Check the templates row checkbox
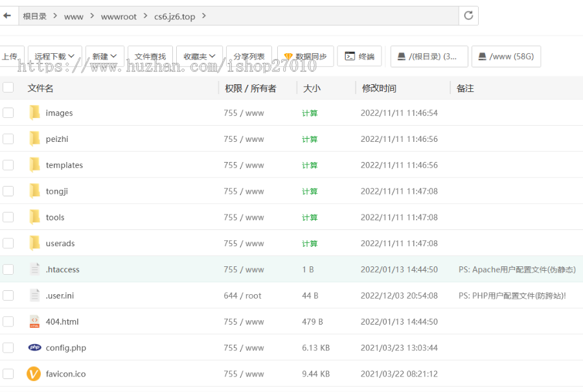The height and width of the screenshot is (392, 583). tap(8, 165)
